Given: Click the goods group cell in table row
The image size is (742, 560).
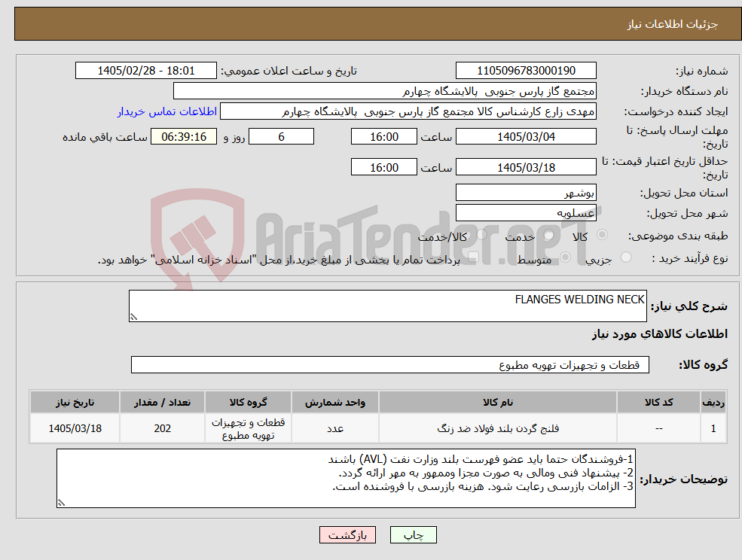Looking at the screenshot, I should click(x=248, y=428).
